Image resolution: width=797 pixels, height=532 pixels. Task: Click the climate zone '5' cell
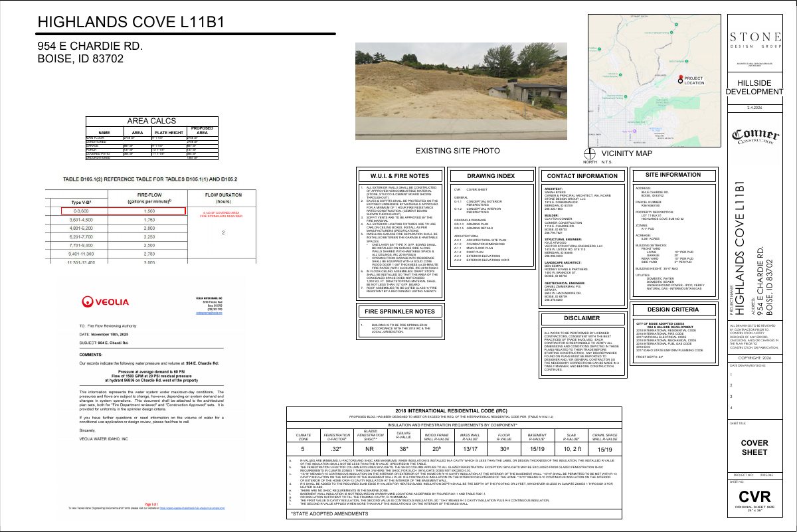[302, 448]
